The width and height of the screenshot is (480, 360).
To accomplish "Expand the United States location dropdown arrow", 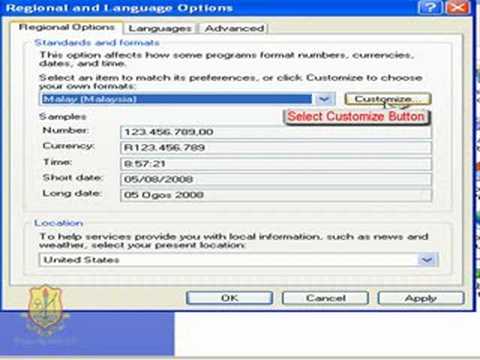I will [x=428, y=260].
